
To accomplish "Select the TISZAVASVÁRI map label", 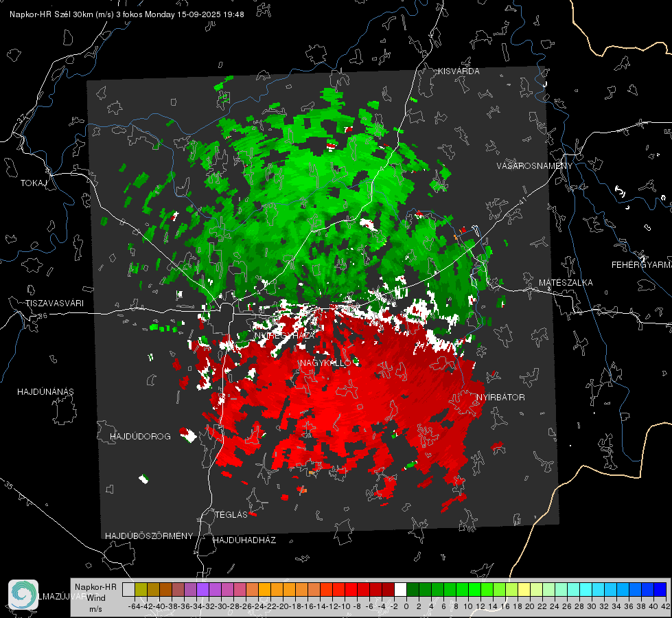I will point(54,304).
